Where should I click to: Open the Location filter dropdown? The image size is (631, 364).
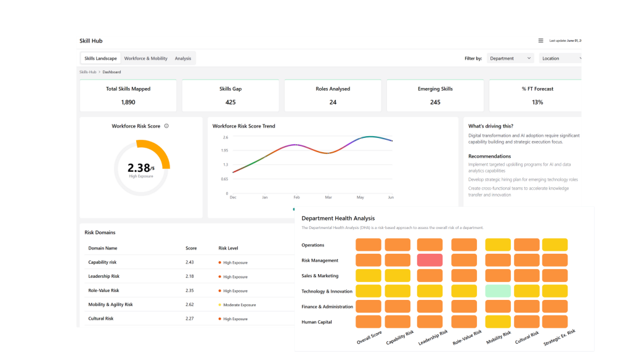click(560, 59)
